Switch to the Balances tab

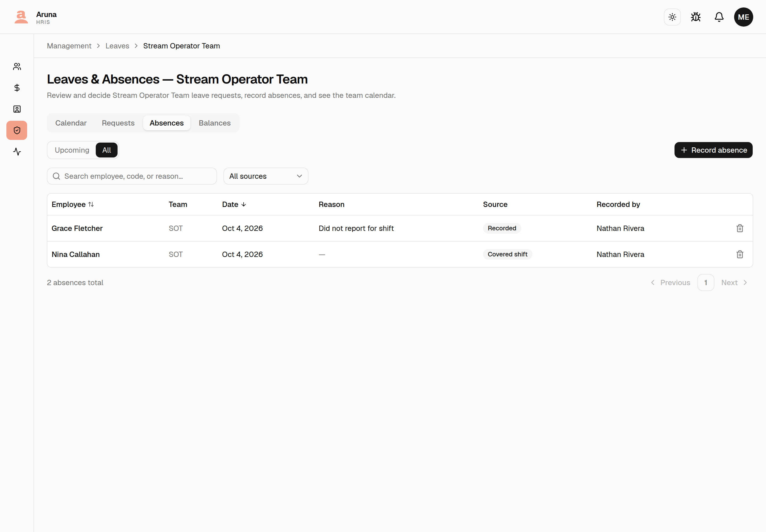(x=215, y=123)
